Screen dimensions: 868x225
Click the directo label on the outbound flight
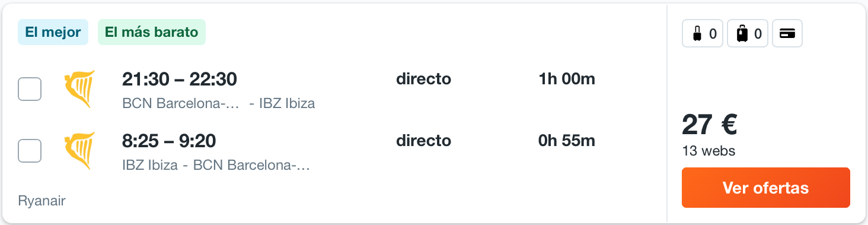[423, 78]
